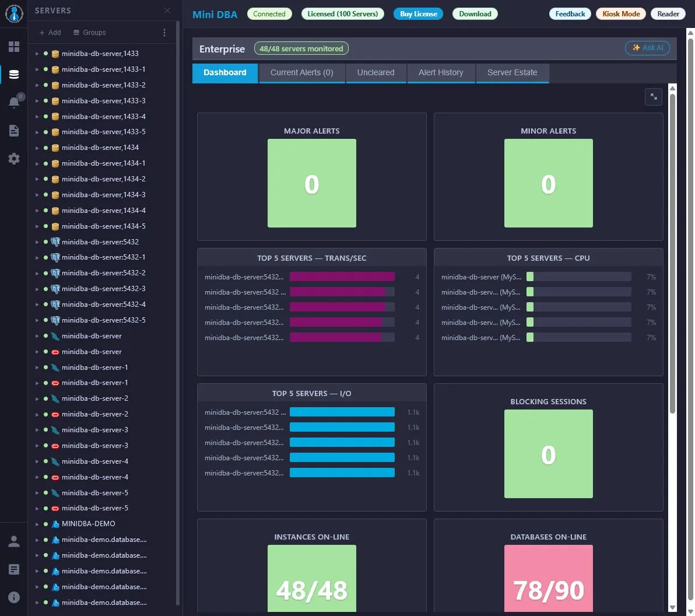The width and height of the screenshot is (695, 616).
Task: Click the Enterprise heading text
Action: (222, 49)
